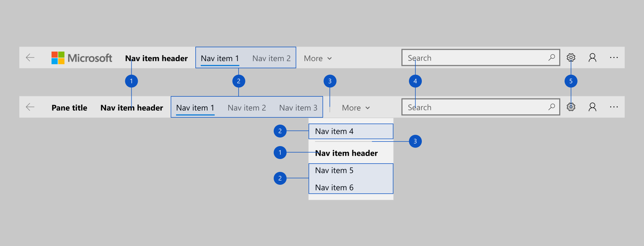Choose Nav item 6 in the open menu
Viewport: 644px width, 246px height.
334,187
